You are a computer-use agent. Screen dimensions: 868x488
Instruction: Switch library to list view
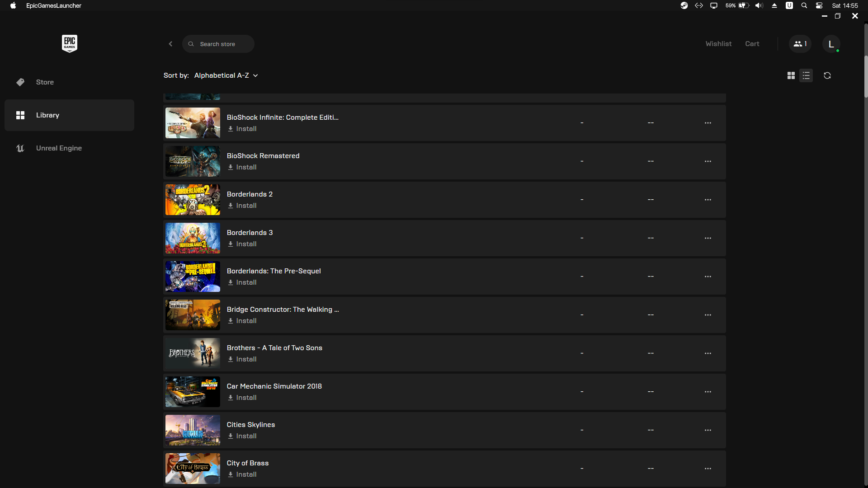coord(806,75)
